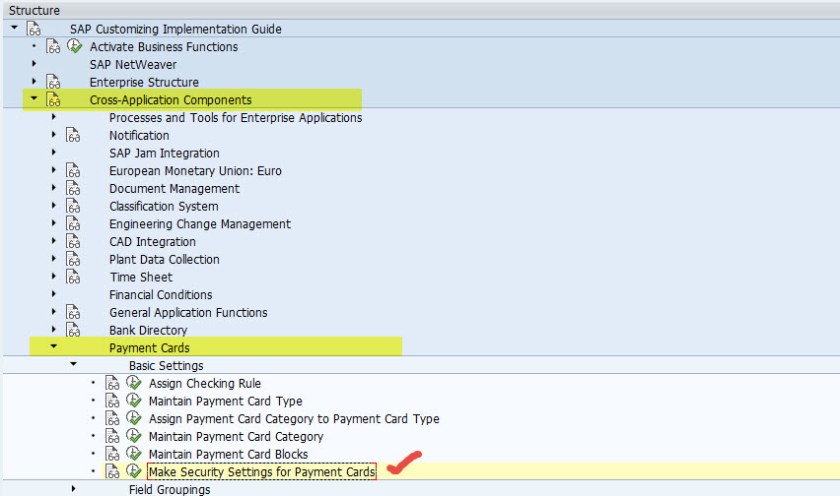
Task: Select the General Application Functions entry
Action: 188,313
